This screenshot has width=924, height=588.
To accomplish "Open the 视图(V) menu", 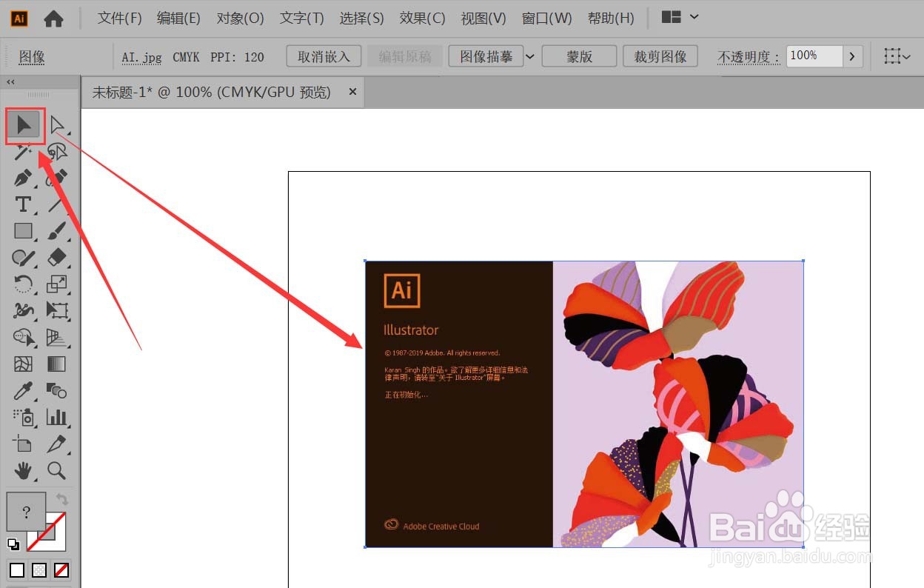I will click(483, 19).
